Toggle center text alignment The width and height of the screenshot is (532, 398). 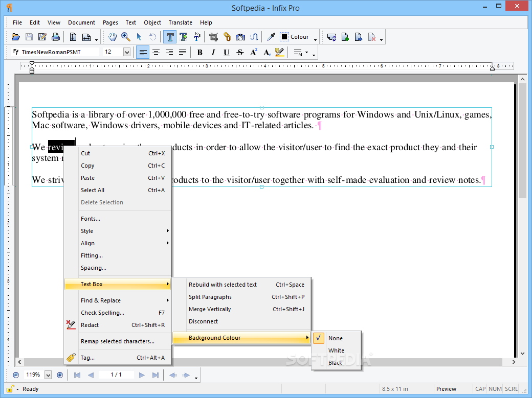[156, 53]
